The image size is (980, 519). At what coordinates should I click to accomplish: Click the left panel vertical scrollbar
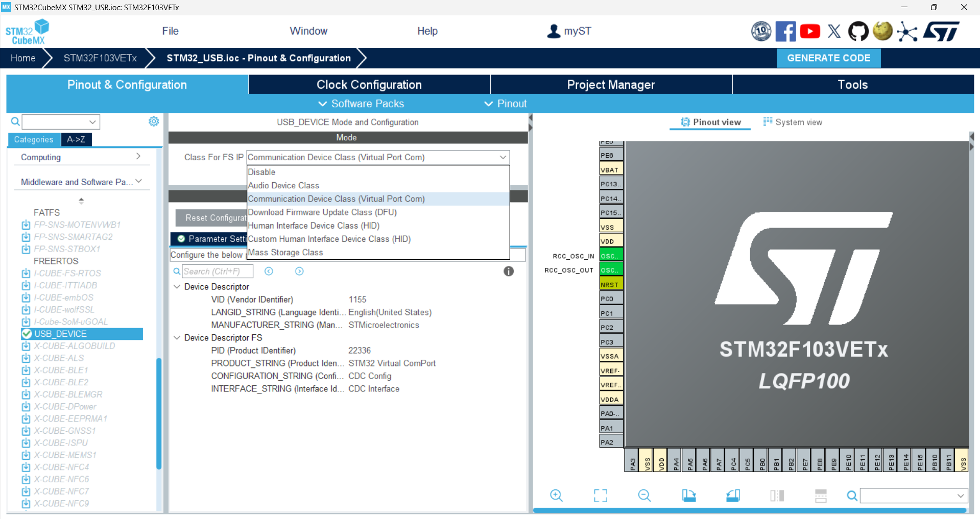[159, 413]
